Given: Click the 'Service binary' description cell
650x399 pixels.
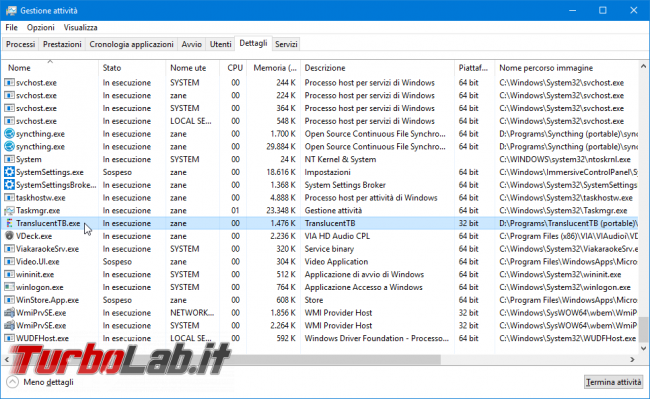Looking at the screenshot, I should click(x=329, y=249).
